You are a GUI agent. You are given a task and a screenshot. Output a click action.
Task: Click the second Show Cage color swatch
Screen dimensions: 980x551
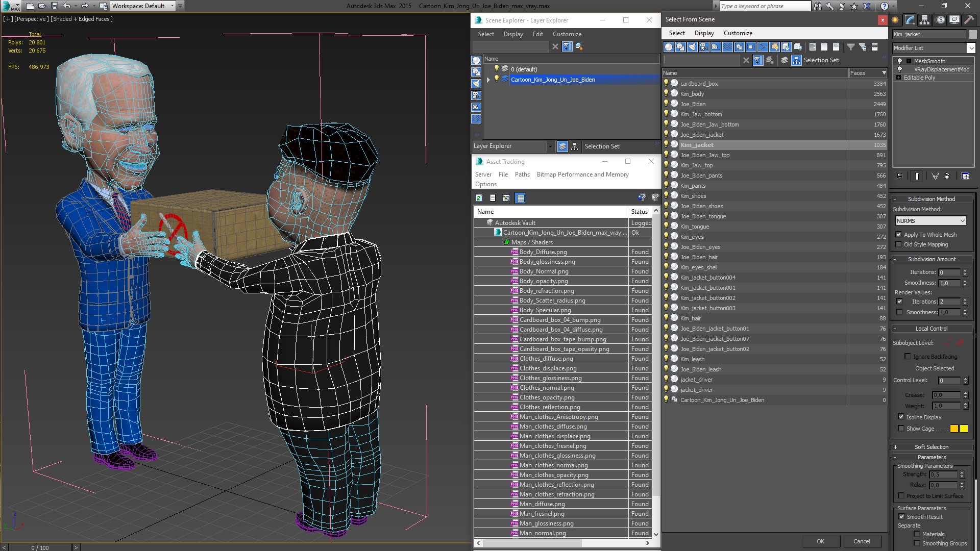[964, 429]
